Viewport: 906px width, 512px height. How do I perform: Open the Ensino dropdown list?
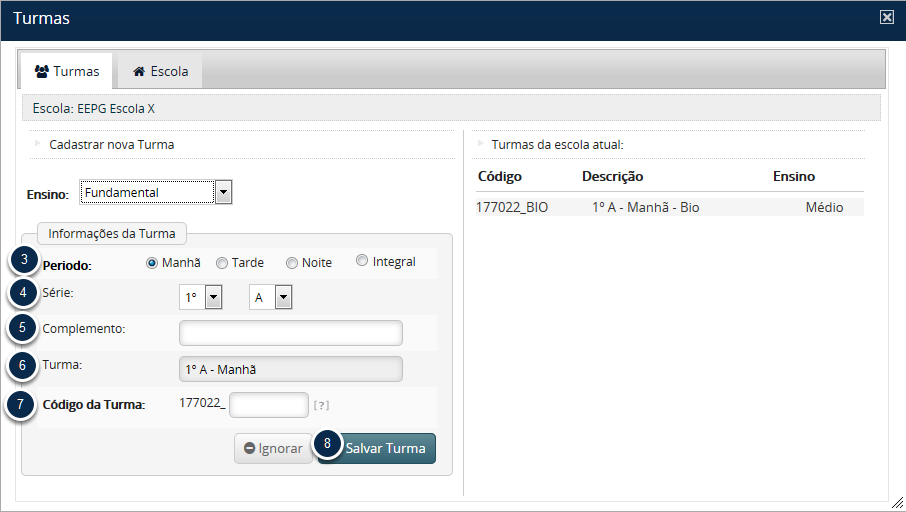point(223,192)
